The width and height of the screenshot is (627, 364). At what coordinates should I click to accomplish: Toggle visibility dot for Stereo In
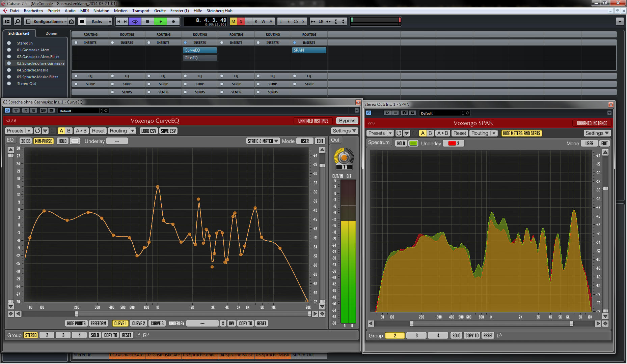tap(9, 43)
